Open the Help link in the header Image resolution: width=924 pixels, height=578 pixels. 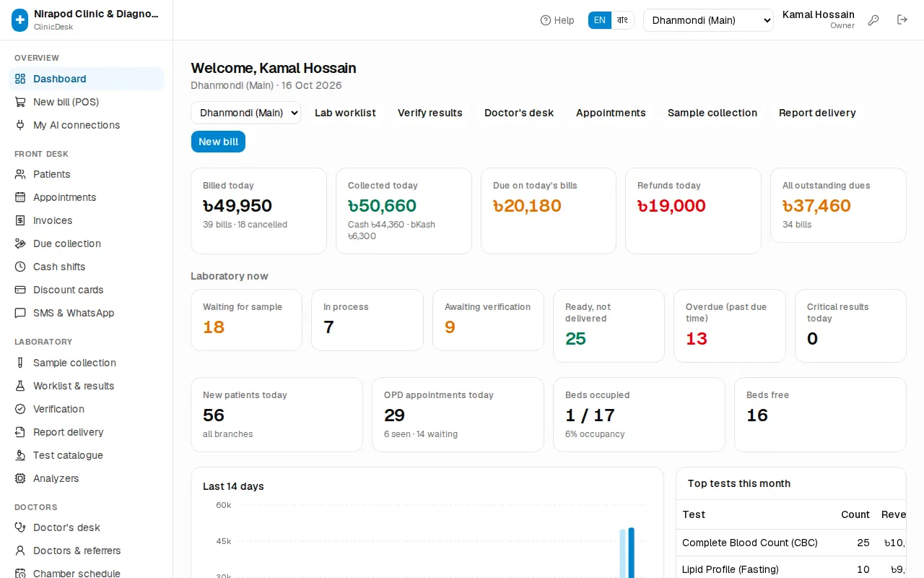(557, 20)
